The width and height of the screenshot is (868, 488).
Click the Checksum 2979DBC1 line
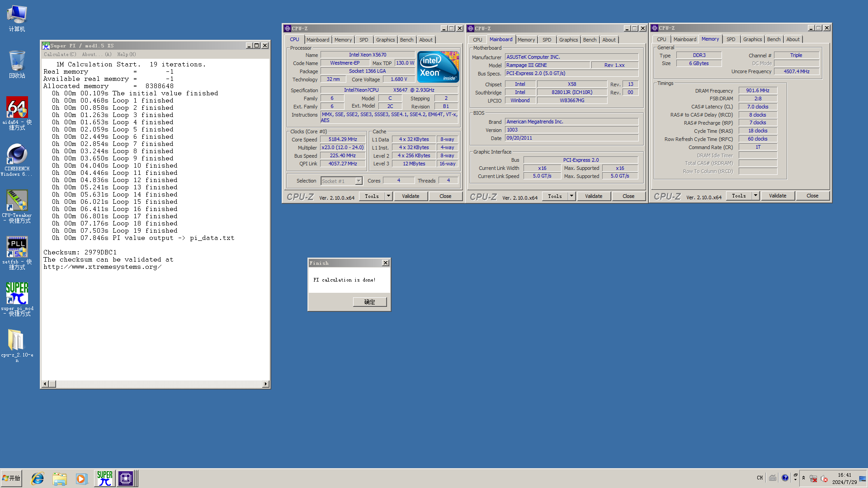pyautogui.click(x=80, y=252)
